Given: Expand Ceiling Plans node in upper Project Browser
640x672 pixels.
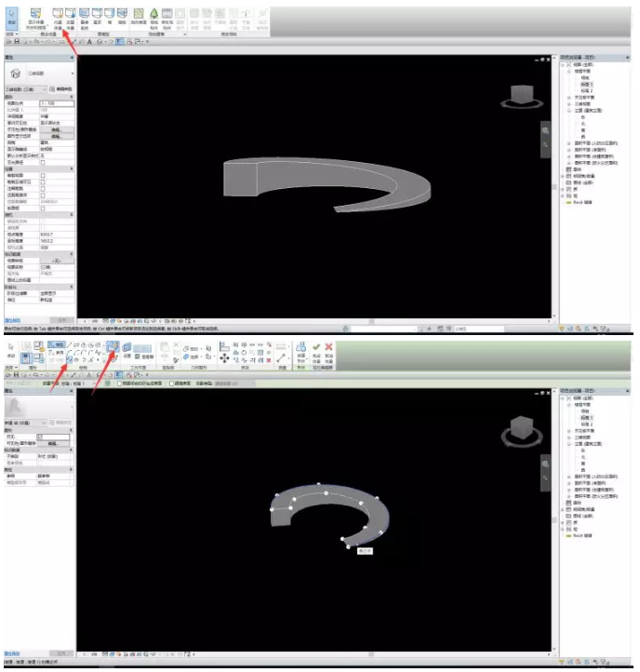Looking at the screenshot, I should 569,98.
